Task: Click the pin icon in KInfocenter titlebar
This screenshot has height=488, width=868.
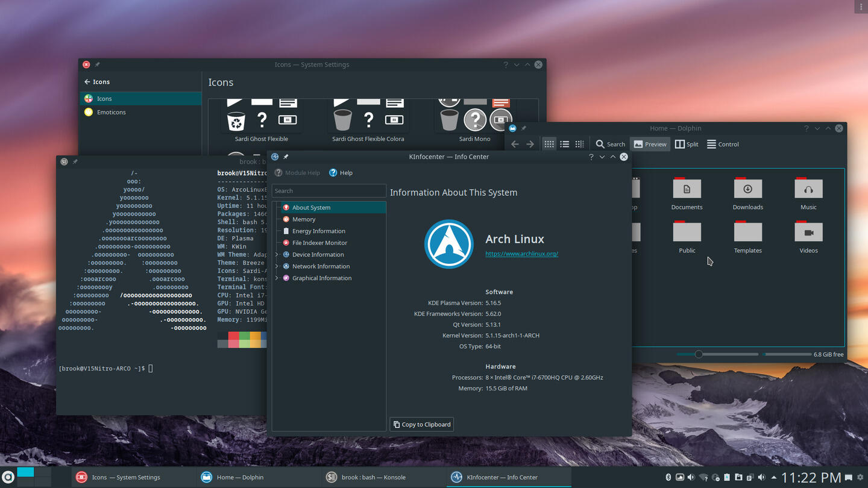Action: 286,157
